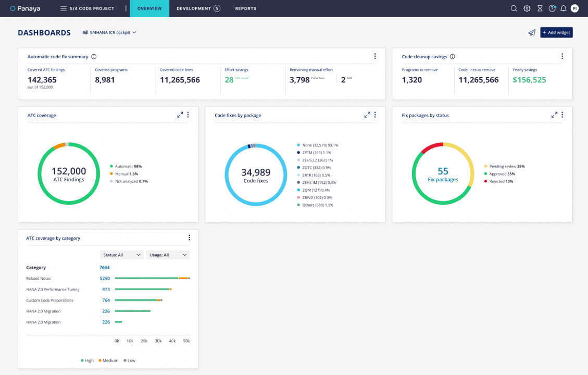Open the search icon in top bar
This screenshot has width=588, height=375.
click(x=514, y=8)
